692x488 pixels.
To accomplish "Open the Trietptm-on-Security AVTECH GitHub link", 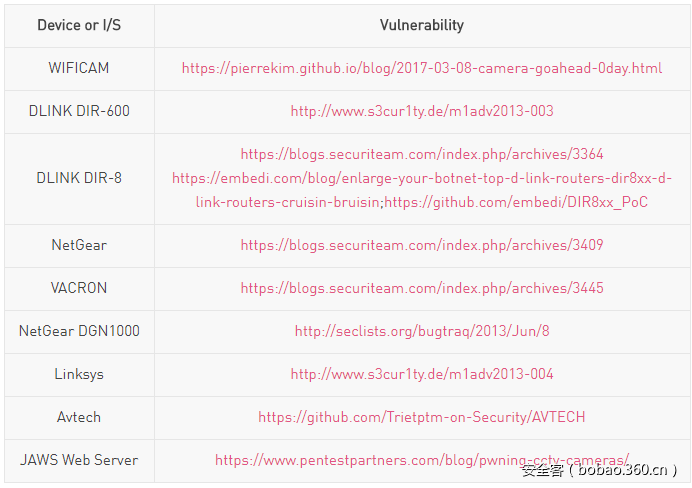I will pos(421,417).
